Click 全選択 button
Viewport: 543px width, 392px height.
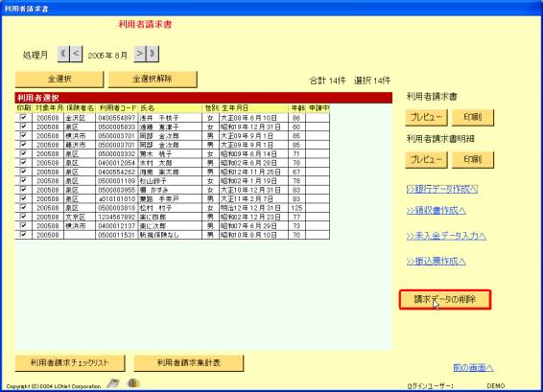[59, 80]
